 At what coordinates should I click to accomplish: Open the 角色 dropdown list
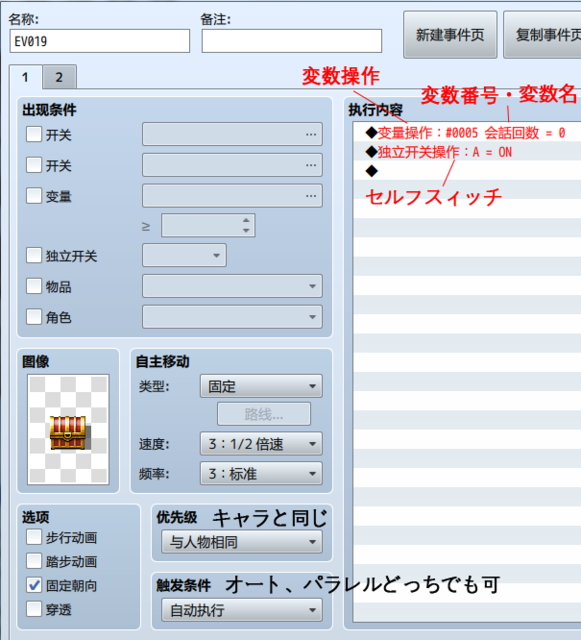pyautogui.click(x=232, y=317)
